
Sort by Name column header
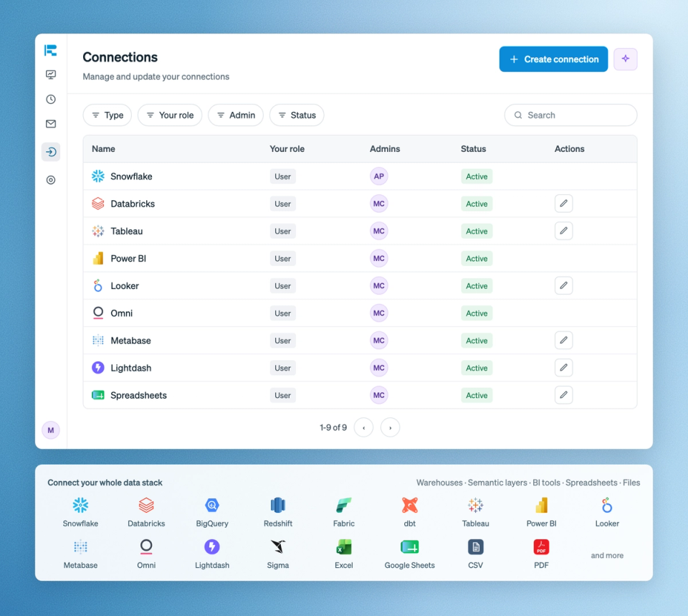point(103,149)
